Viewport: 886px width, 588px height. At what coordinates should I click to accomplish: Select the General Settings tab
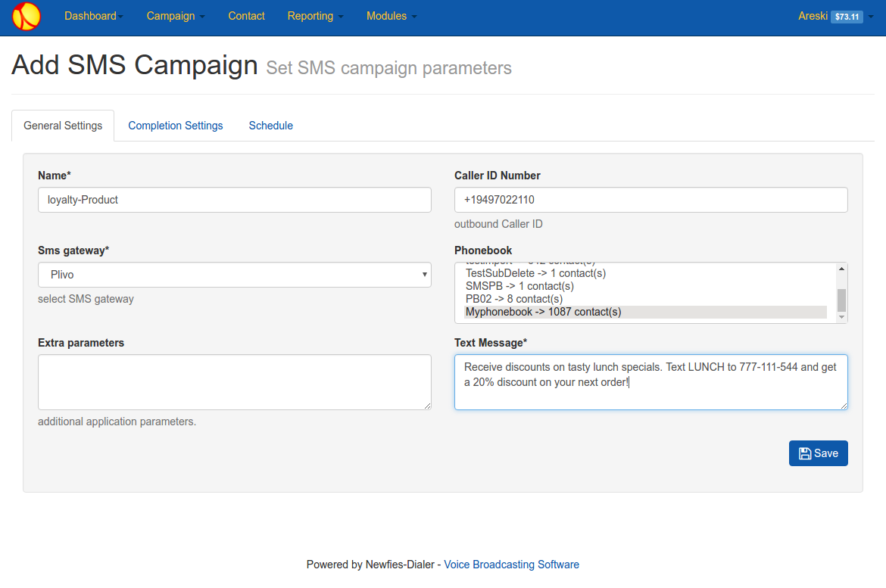coord(63,126)
